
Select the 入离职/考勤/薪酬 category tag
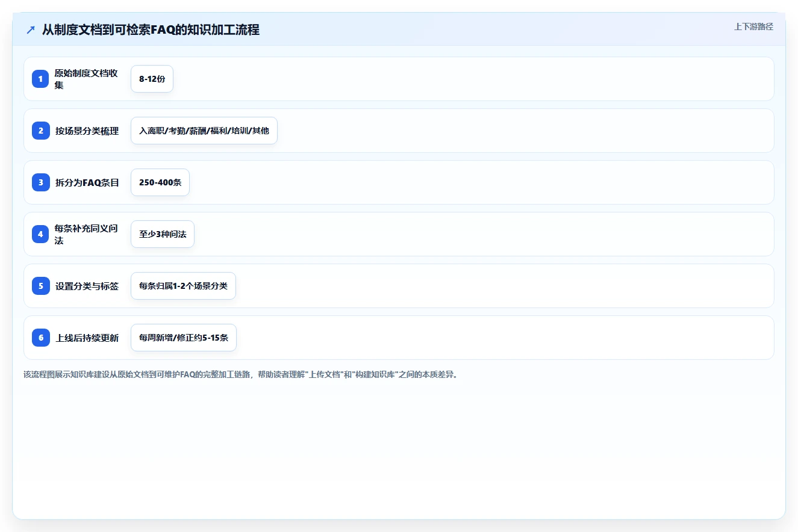[204, 131]
